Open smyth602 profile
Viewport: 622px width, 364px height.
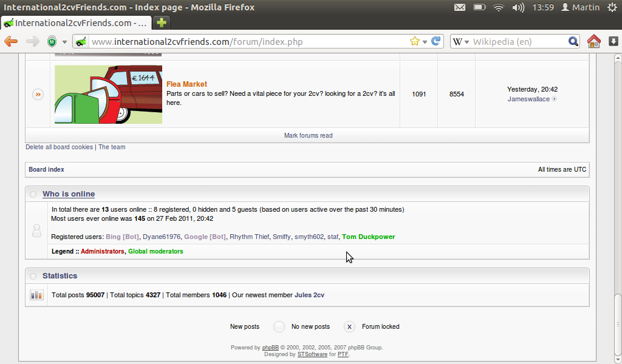(x=309, y=237)
